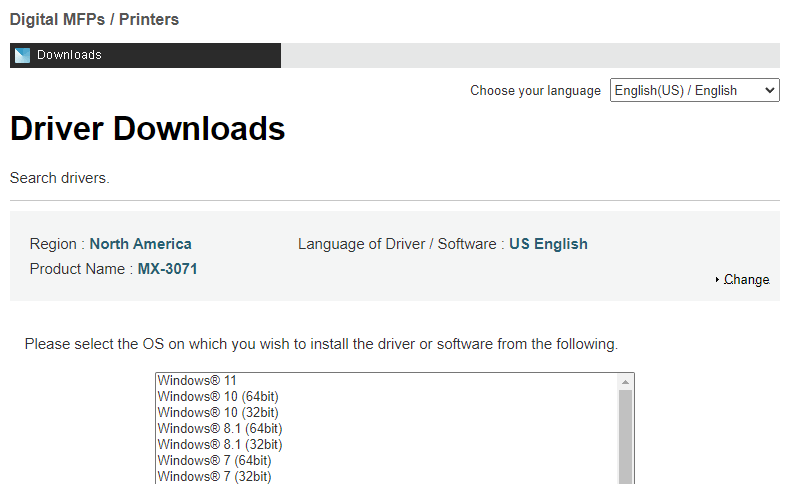Viewport: 786px width, 484px height.
Task: Select Windows 11 in the OS list
Action: [x=387, y=381]
